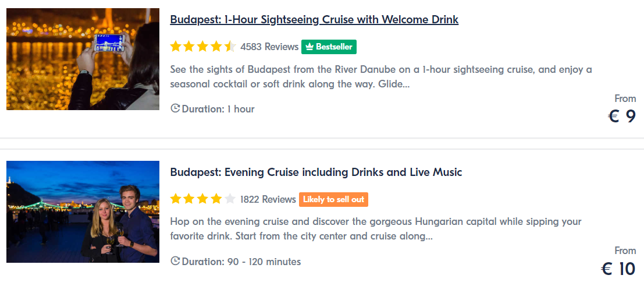Click the € 10 price
This screenshot has height=282, width=644.
click(618, 269)
